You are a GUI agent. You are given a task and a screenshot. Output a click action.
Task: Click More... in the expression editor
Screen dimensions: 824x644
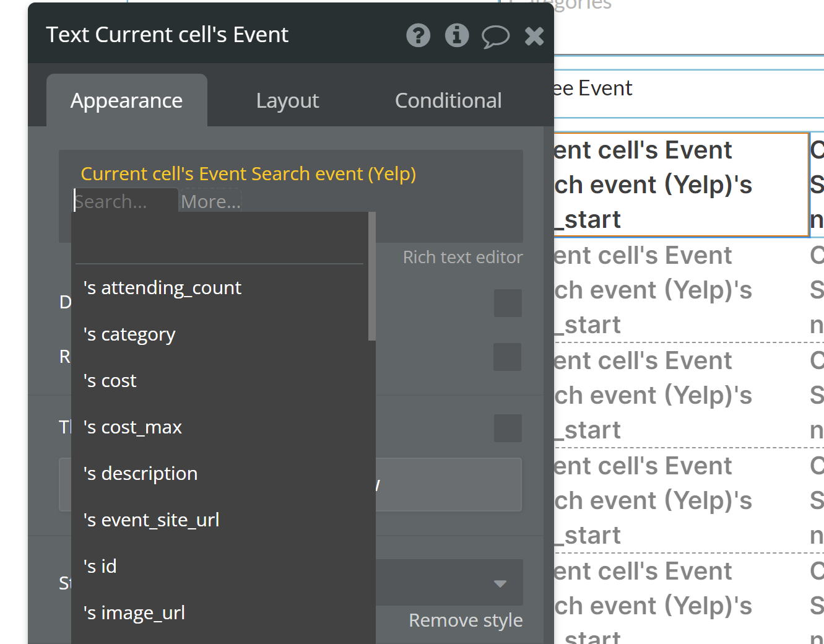pos(210,202)
